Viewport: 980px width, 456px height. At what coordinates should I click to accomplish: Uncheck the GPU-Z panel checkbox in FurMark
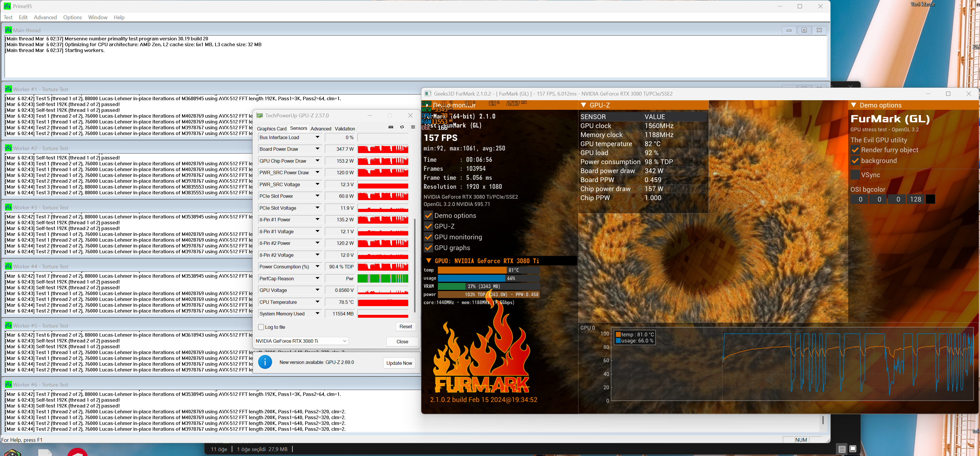tap(428, 226)
